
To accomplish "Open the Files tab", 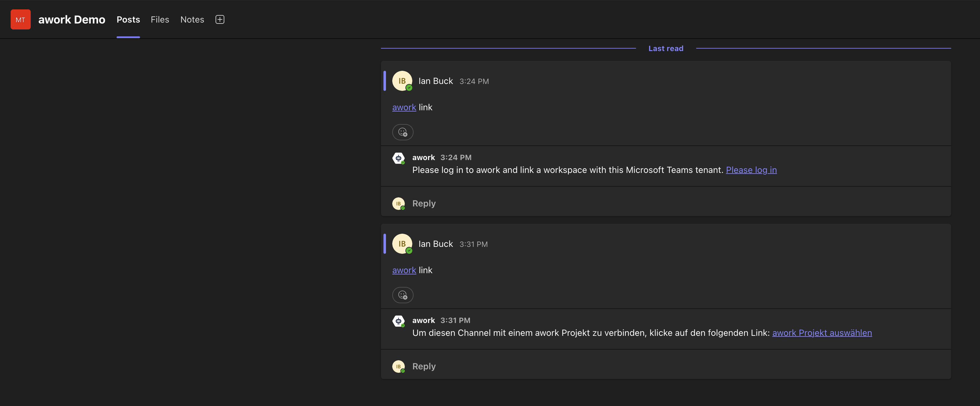I will click(160, 19).
